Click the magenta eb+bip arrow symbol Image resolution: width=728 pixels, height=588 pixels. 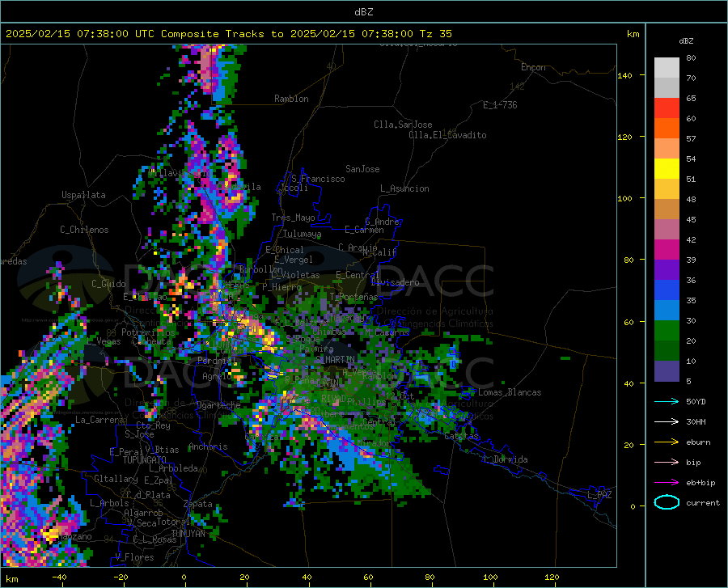tap(667, 483)
